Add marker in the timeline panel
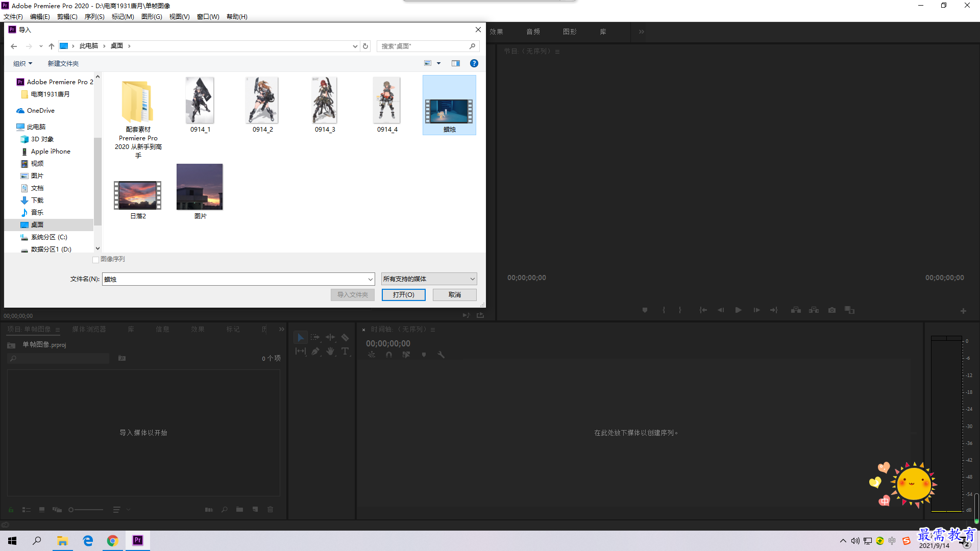This screenshot has height=551, width=980. point(424,355)
